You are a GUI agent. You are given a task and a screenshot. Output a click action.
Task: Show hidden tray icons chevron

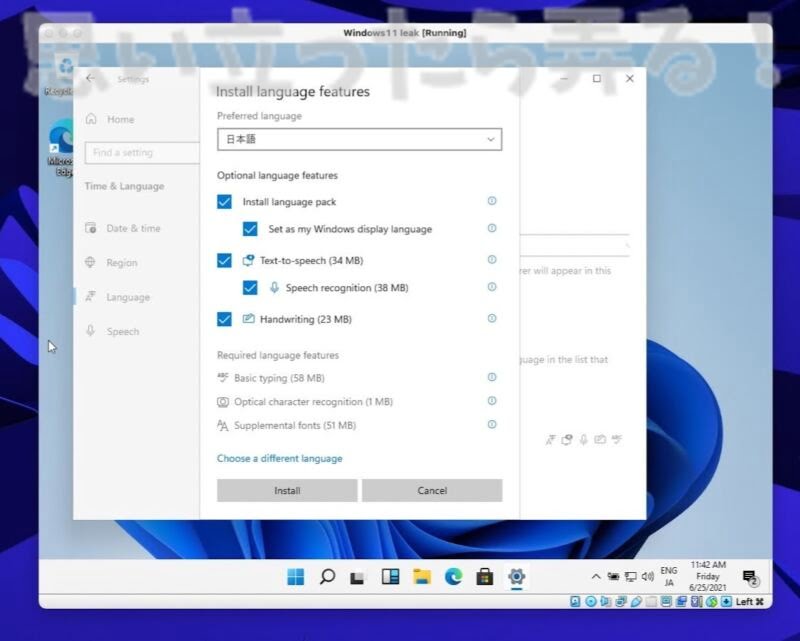point(595,577)
